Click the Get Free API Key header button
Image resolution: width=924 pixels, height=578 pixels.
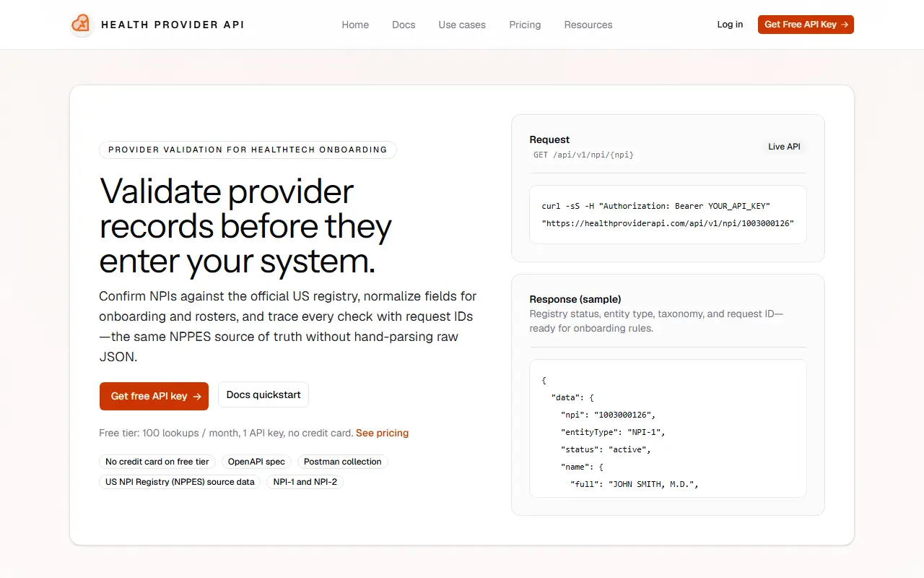pyautogui.click(x=806, y=25)
